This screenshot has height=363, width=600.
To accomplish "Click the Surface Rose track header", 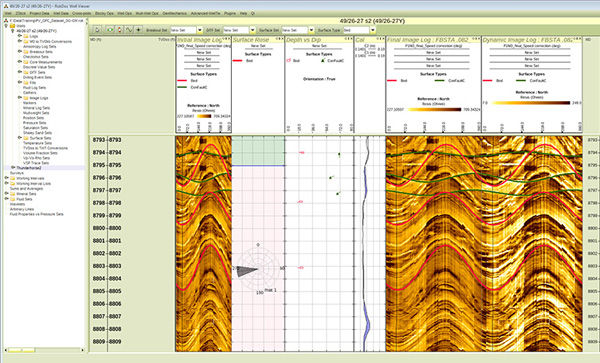I will coord(258,40).
